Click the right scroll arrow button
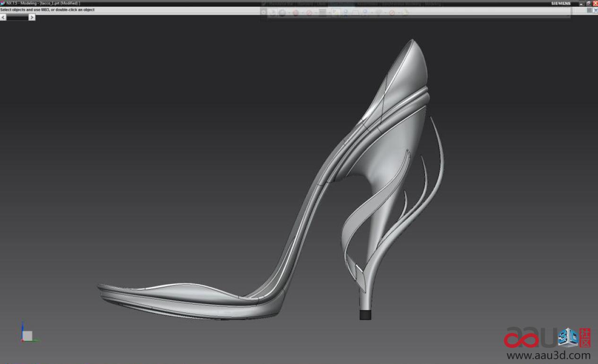 32,17
